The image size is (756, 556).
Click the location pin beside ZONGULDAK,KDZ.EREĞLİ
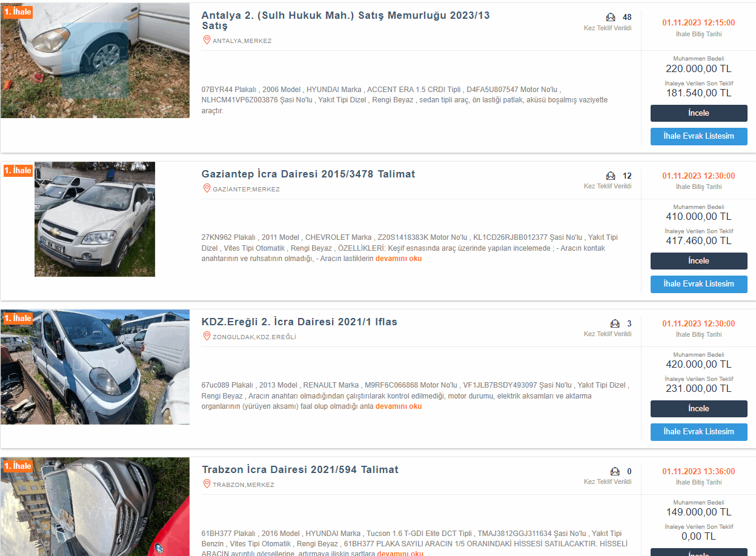(207, 336)
